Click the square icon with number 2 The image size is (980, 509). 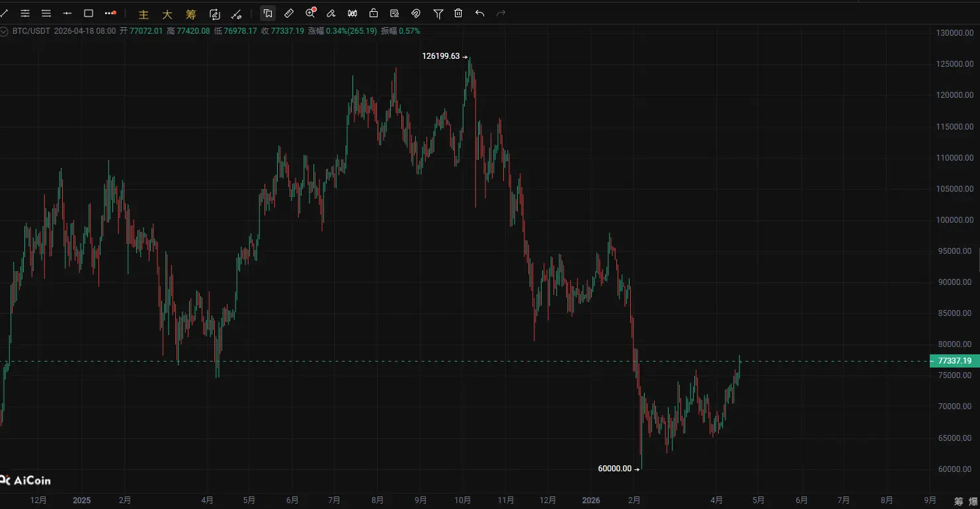[x=215, y=14]
